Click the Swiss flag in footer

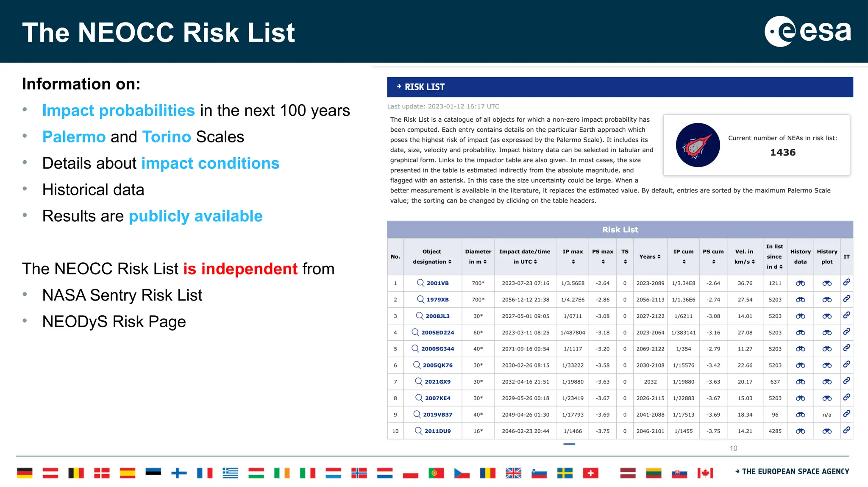pyautogui.click(x=590, y=473)
